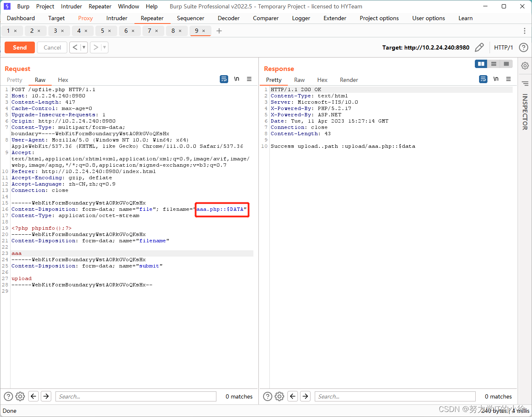The height and width of the screenshot is (417, 532).
Task: Select combined tabbed layout view
Action: pos(506,64)
